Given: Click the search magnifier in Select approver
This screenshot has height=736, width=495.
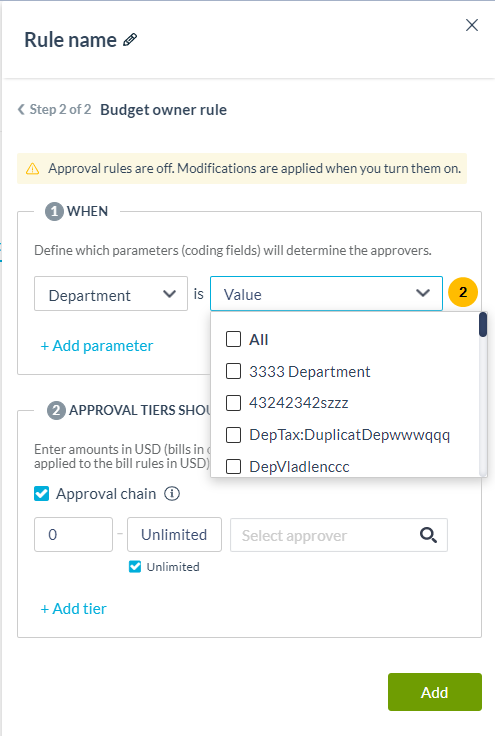Looking at the screenshot, I should (x=428, y=535).
